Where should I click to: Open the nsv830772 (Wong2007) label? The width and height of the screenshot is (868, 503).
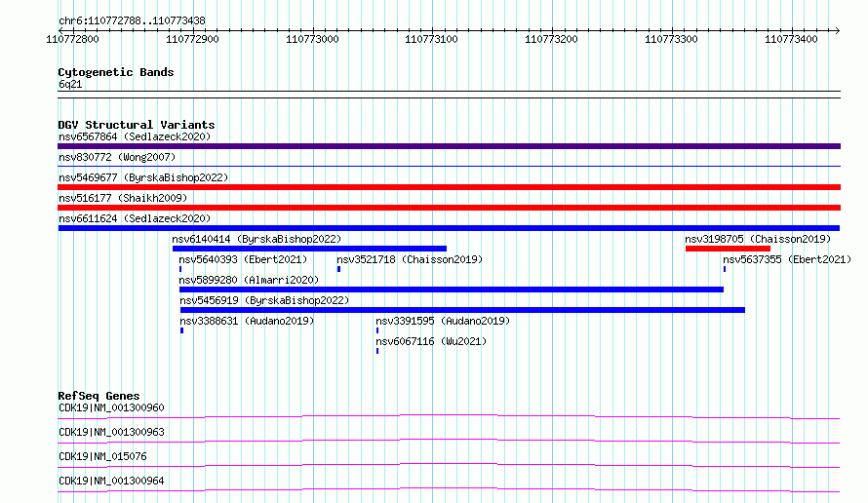pos(117,157)
